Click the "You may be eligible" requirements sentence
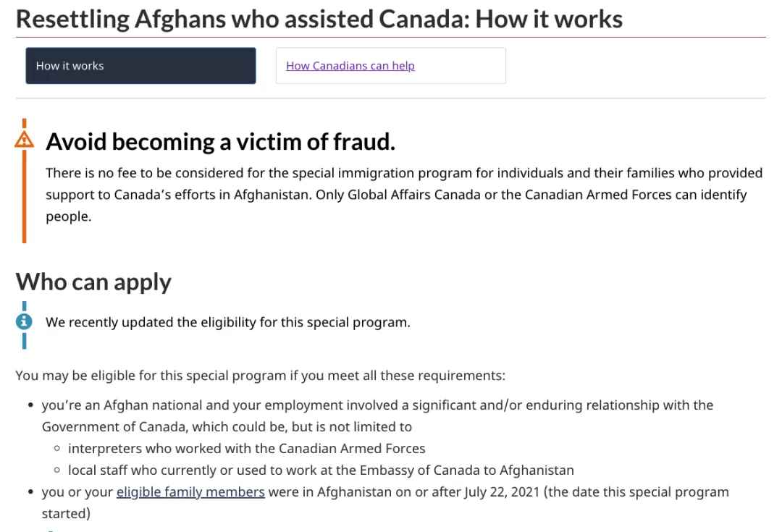The image size is (782, 532). tap(261, 376)
